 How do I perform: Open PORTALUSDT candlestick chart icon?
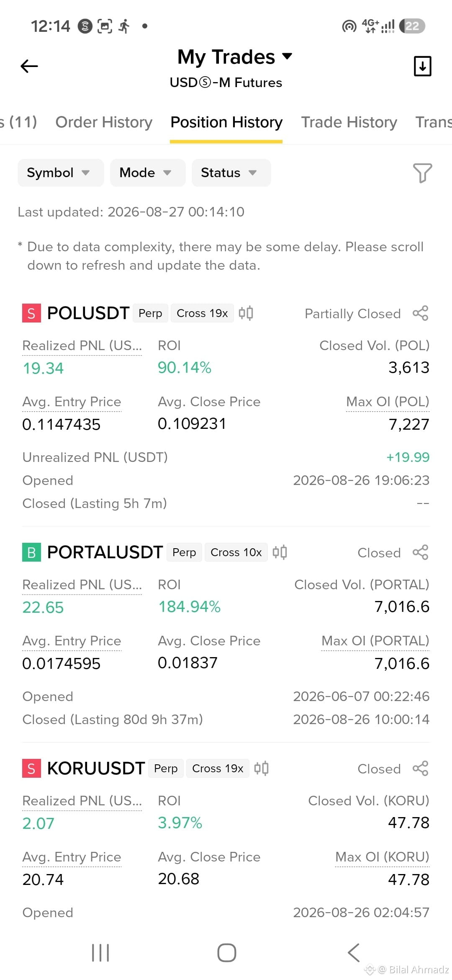(x=280, y=552)
